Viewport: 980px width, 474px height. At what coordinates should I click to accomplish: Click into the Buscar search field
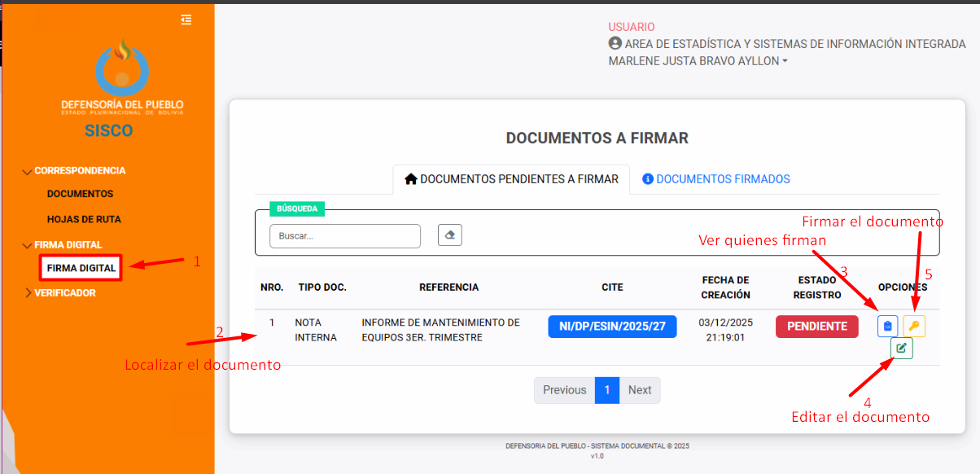coord(345,236)
